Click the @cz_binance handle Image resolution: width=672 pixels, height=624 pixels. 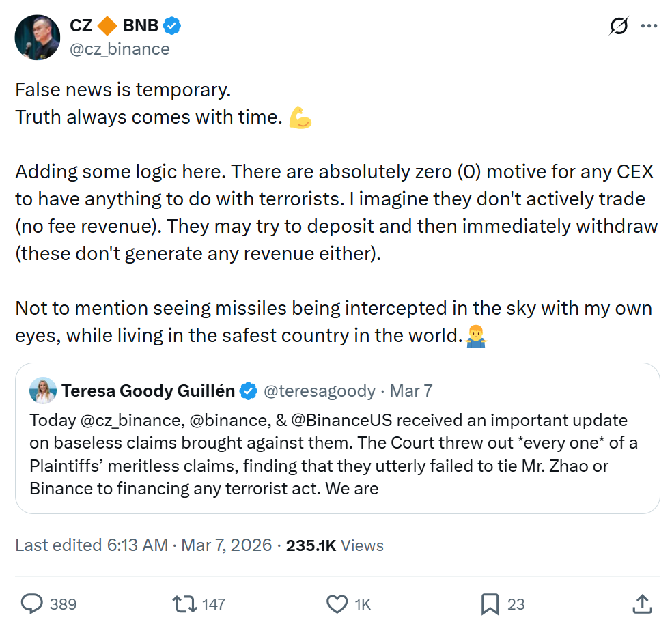coord(120,49)
